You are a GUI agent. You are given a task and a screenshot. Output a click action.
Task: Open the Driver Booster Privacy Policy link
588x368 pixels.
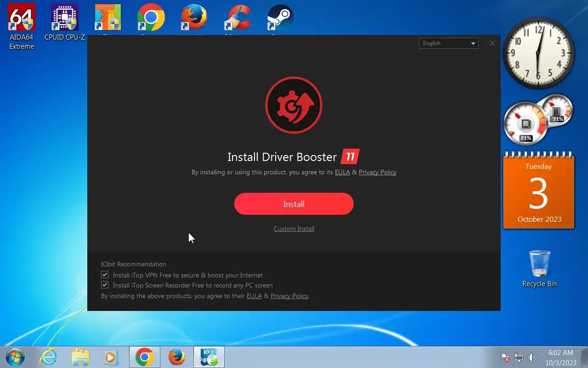point(378,172)
